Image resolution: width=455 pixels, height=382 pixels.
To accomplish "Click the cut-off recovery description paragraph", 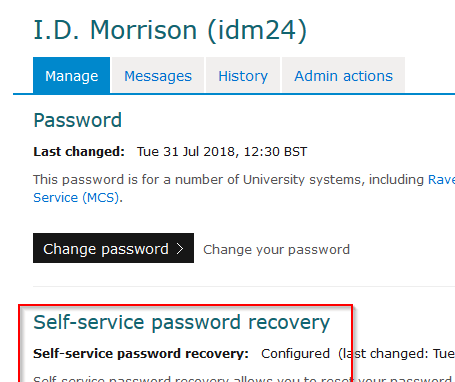I will (244, 379).
